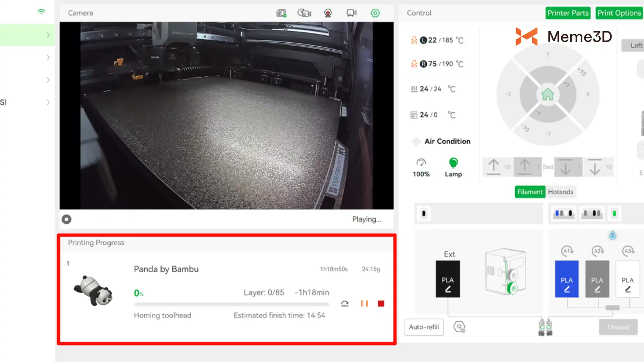Click the home axes icon
The image size is (644, 362).
[547, 95]
